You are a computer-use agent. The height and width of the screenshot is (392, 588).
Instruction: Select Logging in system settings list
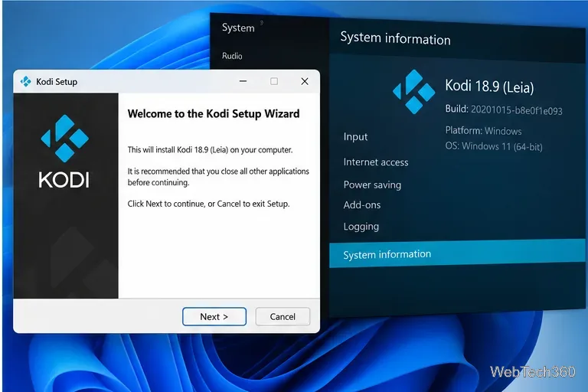(361, 227)
